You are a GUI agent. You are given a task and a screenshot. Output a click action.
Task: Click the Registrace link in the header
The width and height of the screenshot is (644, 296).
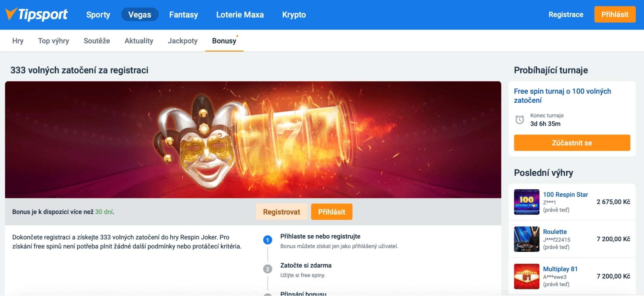click(x=566, y=14)
